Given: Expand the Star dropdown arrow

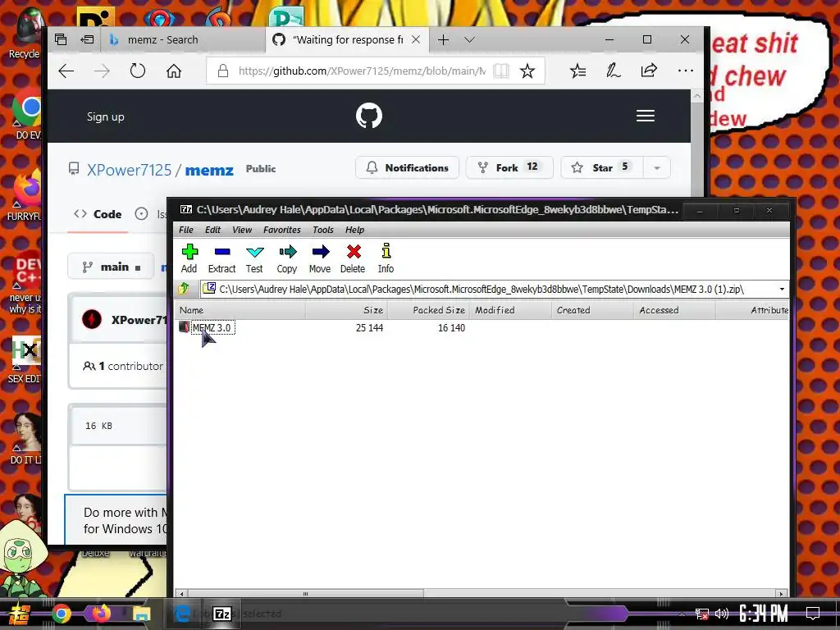Looking at the screenshot, I should [657, 167].
